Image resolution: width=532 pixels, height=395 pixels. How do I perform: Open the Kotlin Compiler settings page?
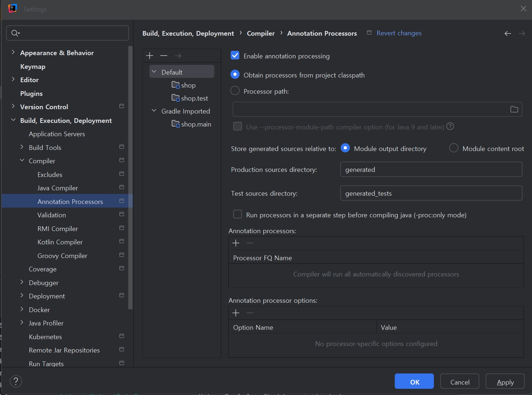pyautogui.click(x=60, y=242)
